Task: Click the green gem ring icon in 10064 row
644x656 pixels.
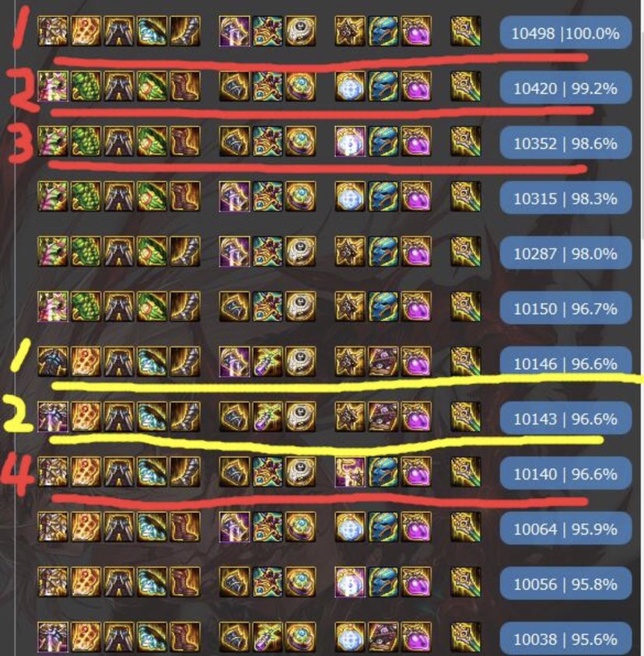Action: 301,527
